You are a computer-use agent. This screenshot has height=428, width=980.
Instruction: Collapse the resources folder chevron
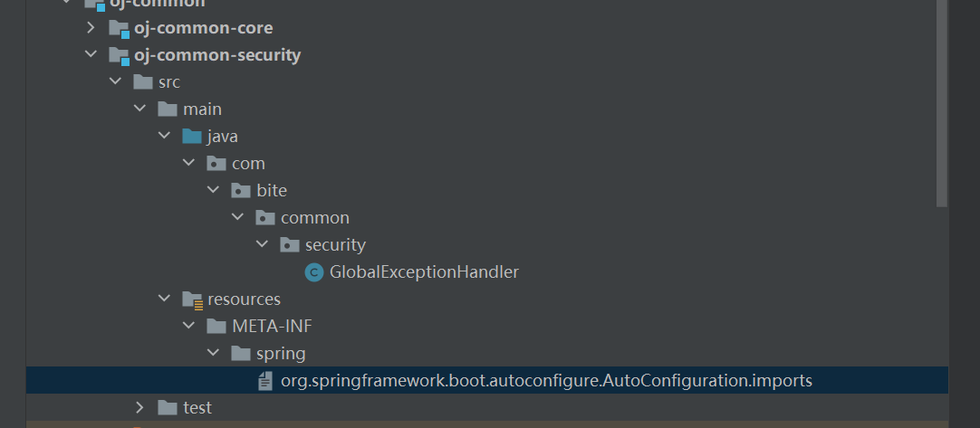click(164, 299)
